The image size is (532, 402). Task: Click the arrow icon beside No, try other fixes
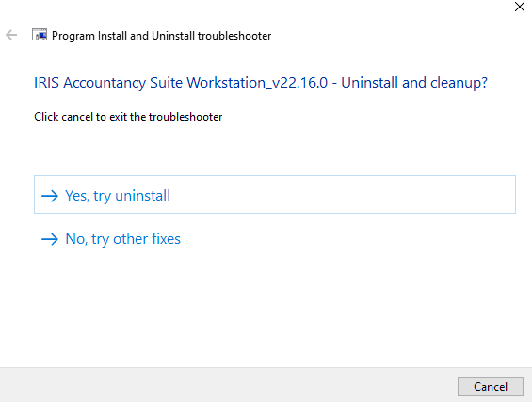click(50, 239)
